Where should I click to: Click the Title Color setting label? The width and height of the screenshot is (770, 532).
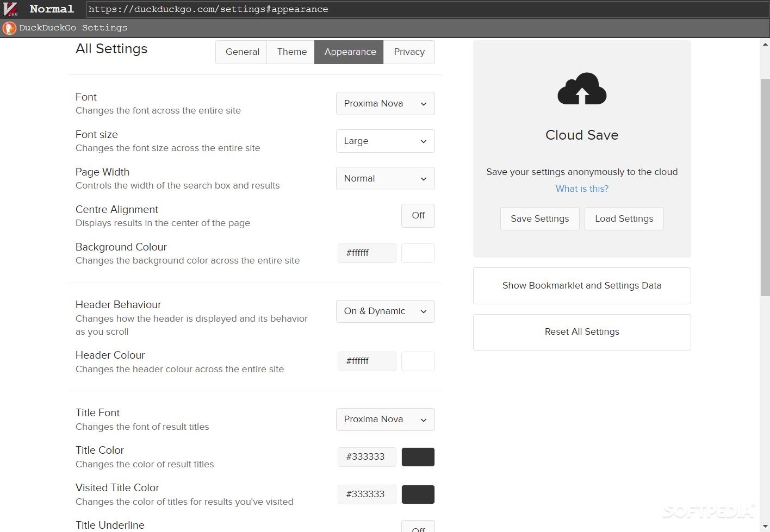(x=100, y=450)
